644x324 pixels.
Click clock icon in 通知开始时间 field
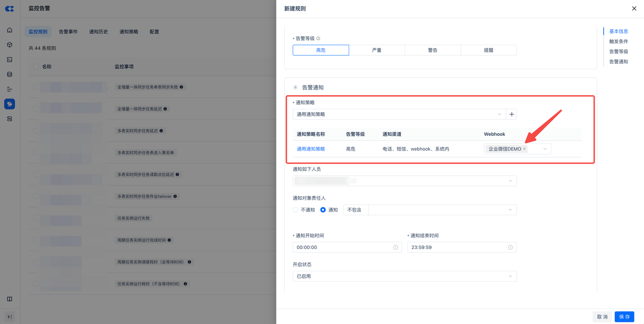(395, 248)
